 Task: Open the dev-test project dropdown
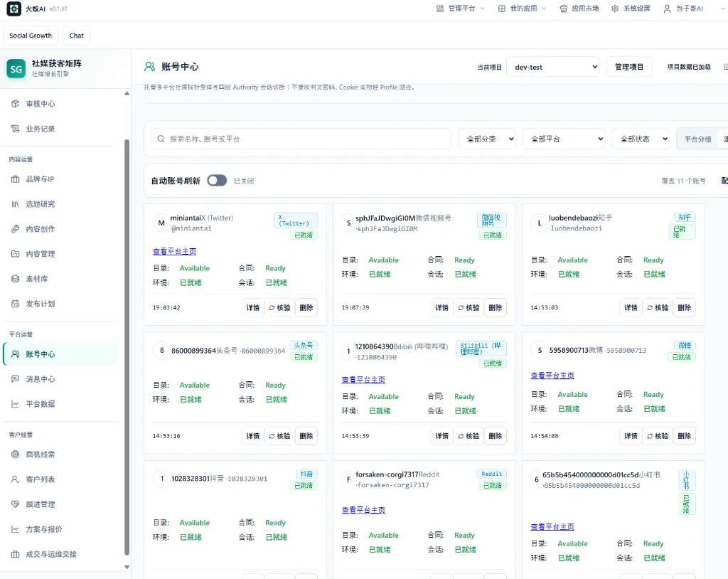click(553, 67)
